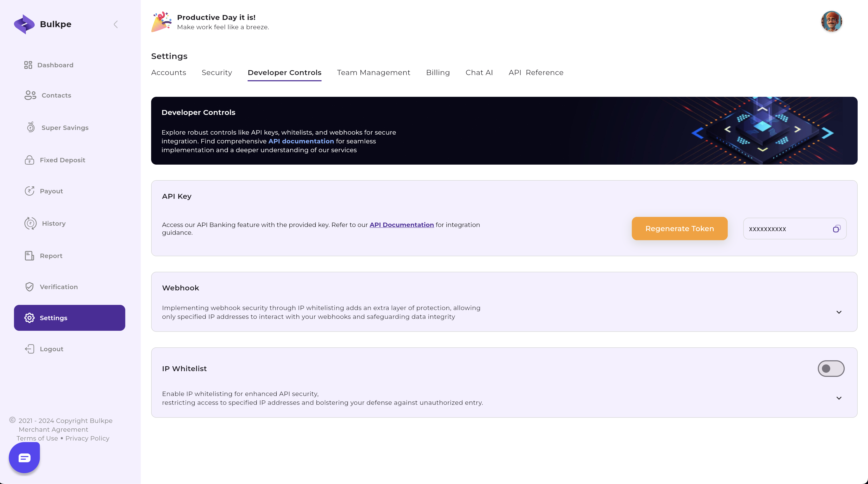
Task: Toggle the IP Whitelist enable switch
Action: tap(830, 368)
